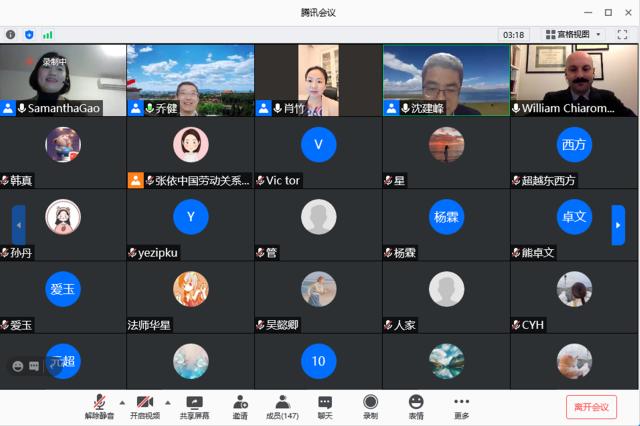Image resolution: width=640 pixels, height=426 pixels.
Task: Open the more options (更多) menu
Action: [x=461, y=405]
